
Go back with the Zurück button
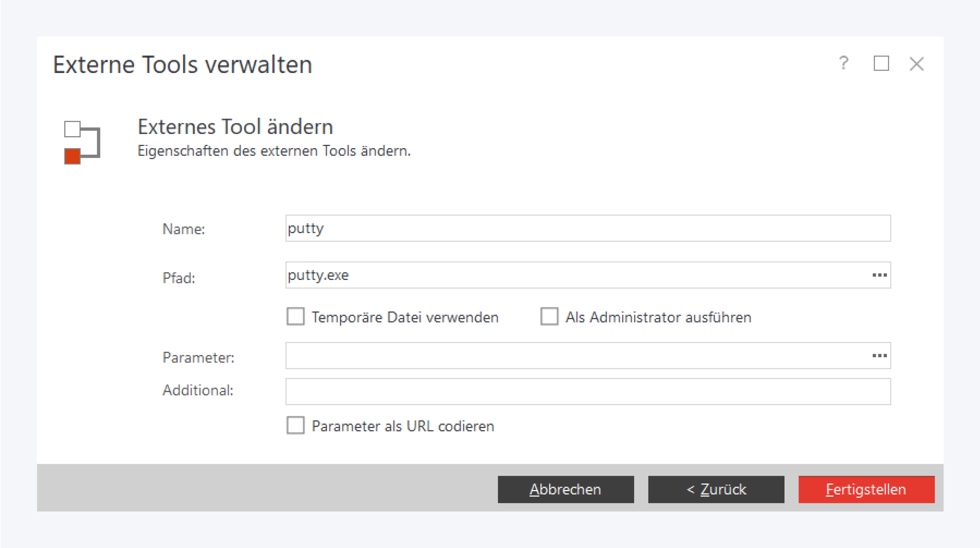(716, 490)
